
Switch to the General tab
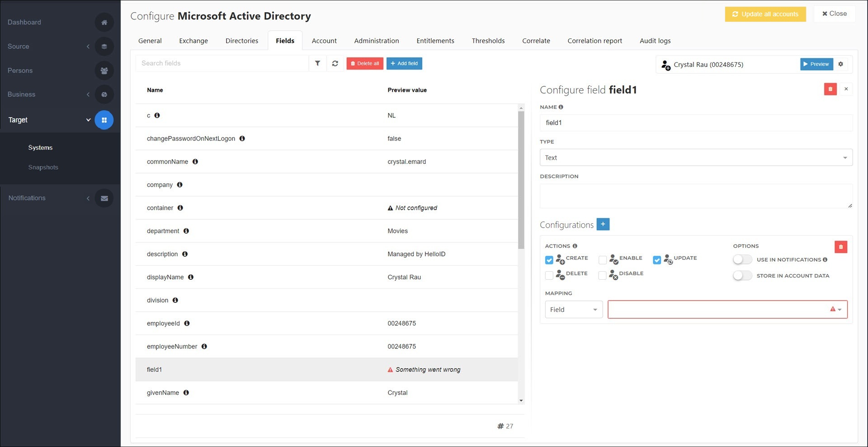pos(150,41)
